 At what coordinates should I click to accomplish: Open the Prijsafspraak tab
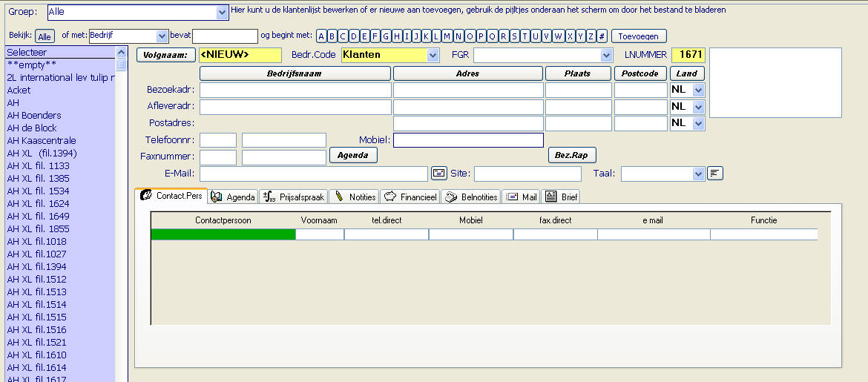coord(293,197)
